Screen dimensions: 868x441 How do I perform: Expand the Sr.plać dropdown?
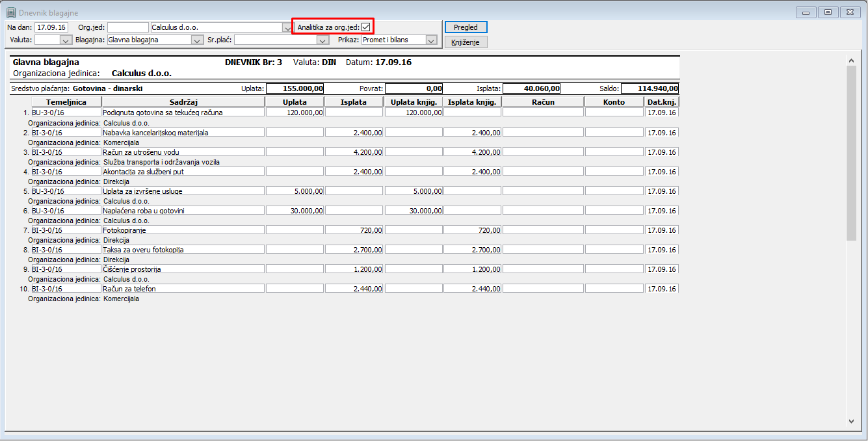322,40
